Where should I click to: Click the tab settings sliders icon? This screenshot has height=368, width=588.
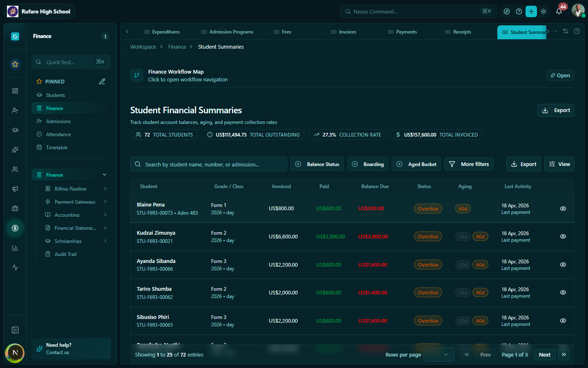click(566, 31)
